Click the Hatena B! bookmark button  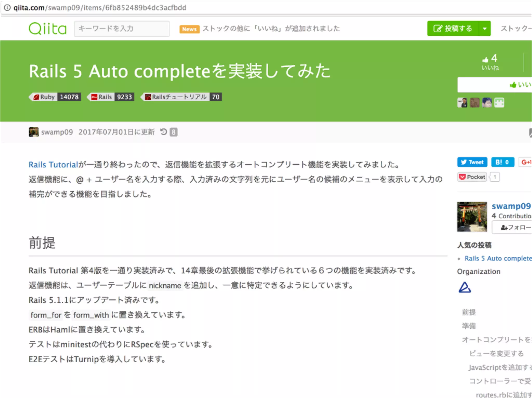pyautogui.click(x=502, y=162)
